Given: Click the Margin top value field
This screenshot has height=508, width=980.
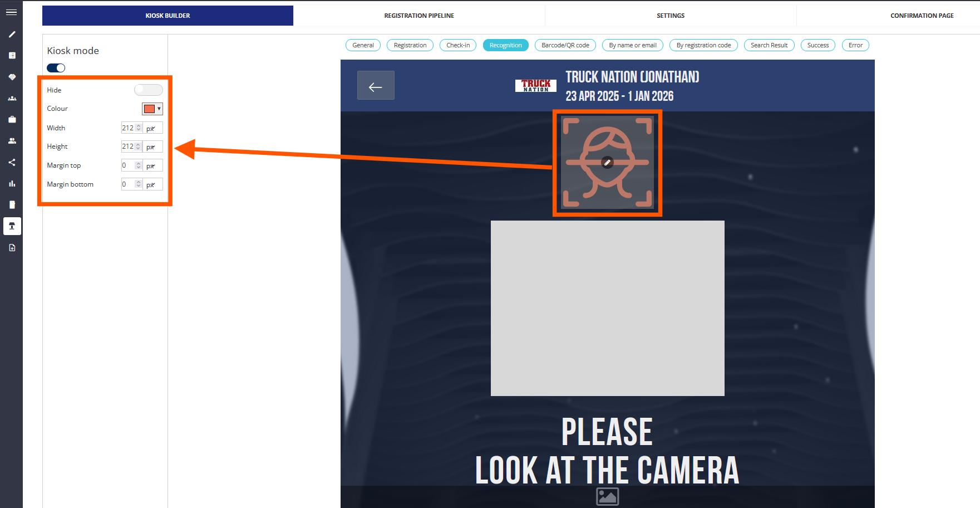Looking at the screenshot, I should (129, 165).
